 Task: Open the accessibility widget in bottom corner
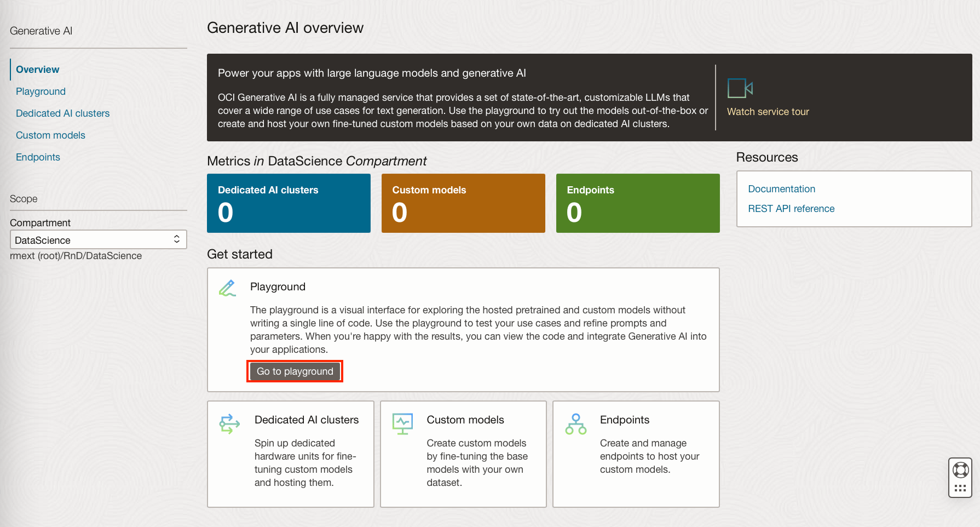click(960, 477)
